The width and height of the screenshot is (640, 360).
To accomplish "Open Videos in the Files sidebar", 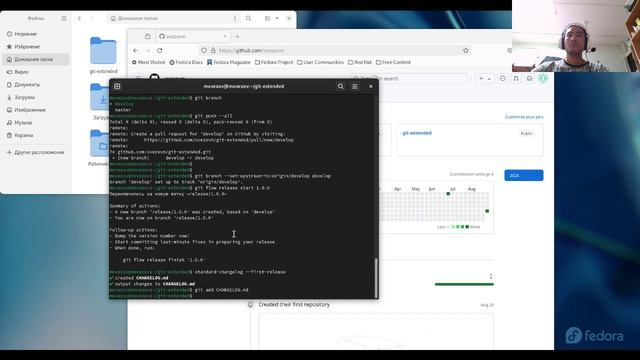I will coord(36,72).
